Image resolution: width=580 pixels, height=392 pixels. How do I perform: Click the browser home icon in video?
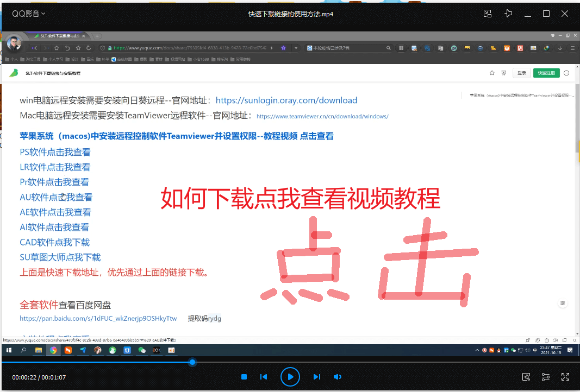click(57, 48)
